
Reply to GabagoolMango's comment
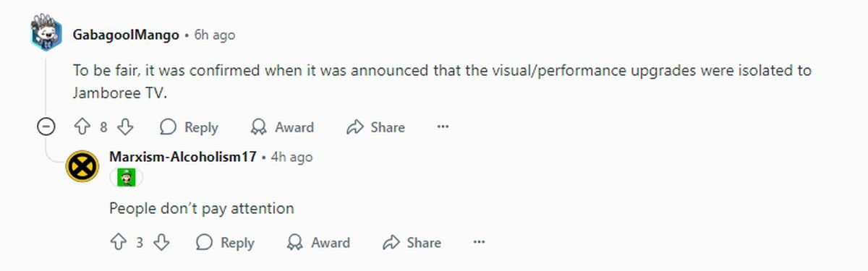click(190, 127)
